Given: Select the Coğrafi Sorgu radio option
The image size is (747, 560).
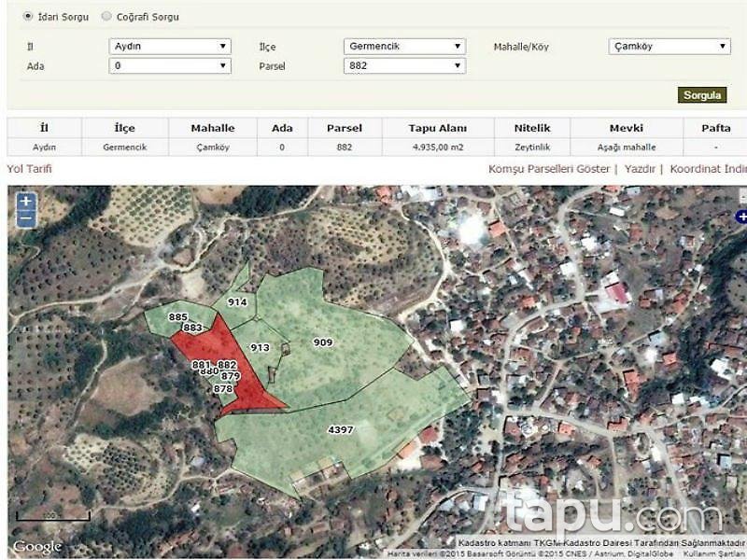Looking at the screenshot, I should [106, 16].
